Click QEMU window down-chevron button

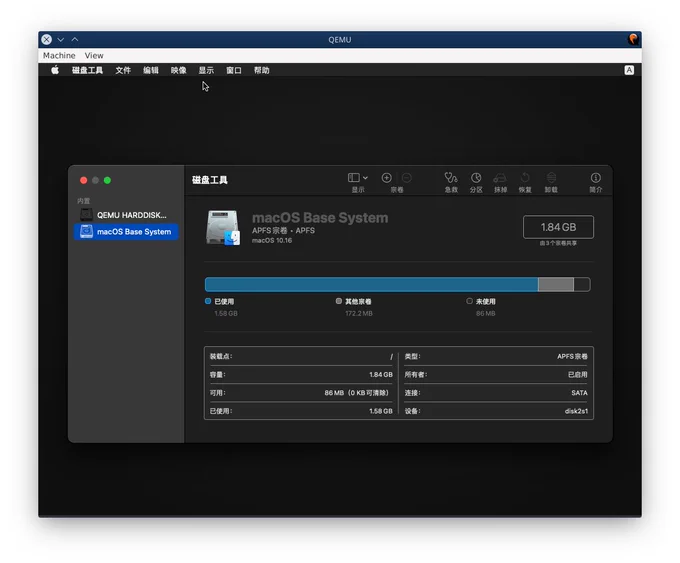tap(61, 39)
